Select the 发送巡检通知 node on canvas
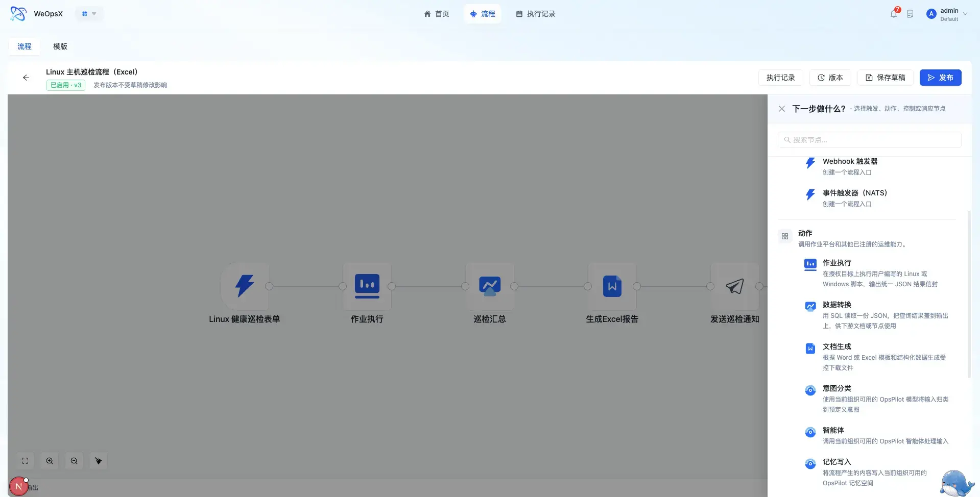The width and height of the screenshot is (980, 497). click(735, 286)
